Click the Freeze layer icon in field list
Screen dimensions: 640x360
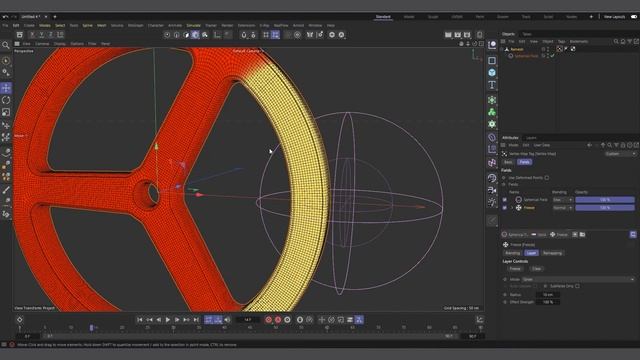(518, 208)
